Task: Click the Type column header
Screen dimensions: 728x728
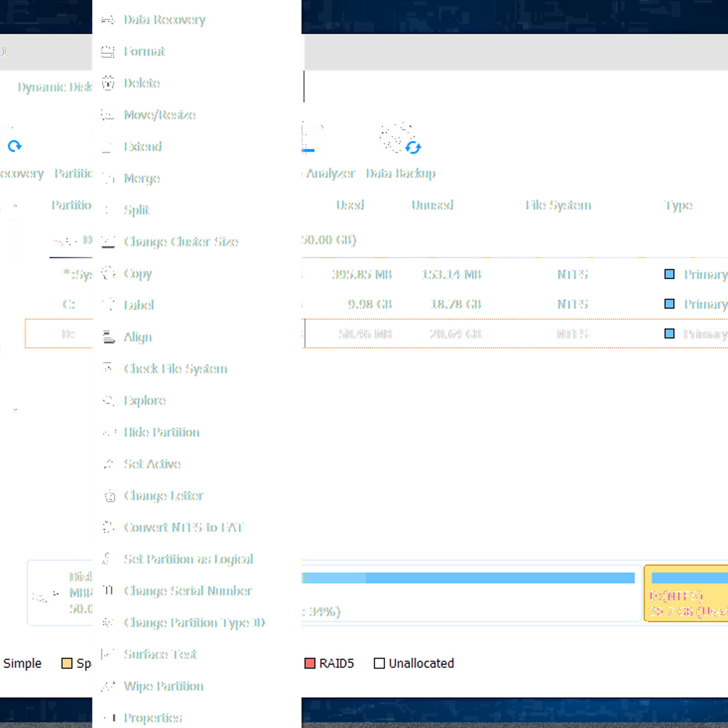Action: (x=678, y=205)
